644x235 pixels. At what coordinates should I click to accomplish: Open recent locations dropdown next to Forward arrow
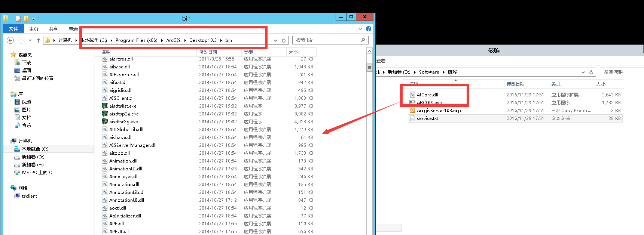(30, 40)
